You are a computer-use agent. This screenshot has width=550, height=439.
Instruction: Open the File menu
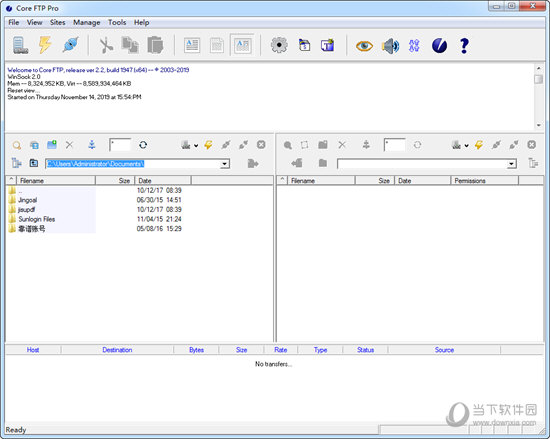pyautogui.click(x=14, y=22)
